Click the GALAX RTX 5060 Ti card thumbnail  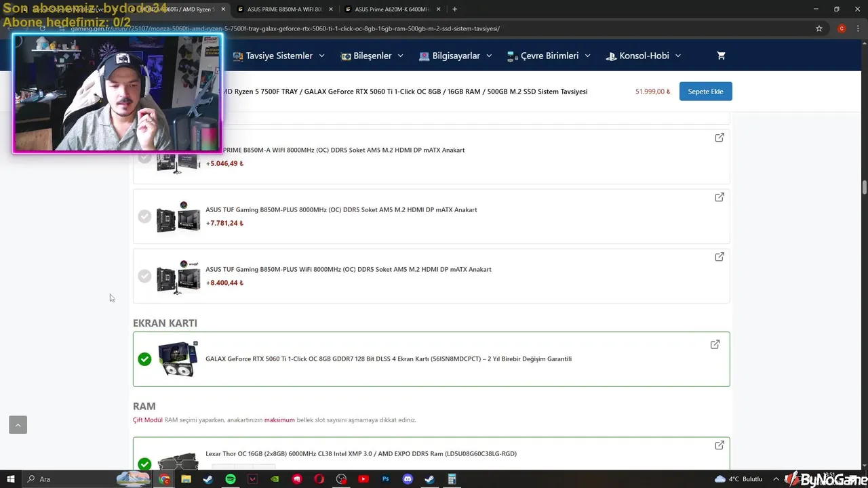click(x=178, y=359)
